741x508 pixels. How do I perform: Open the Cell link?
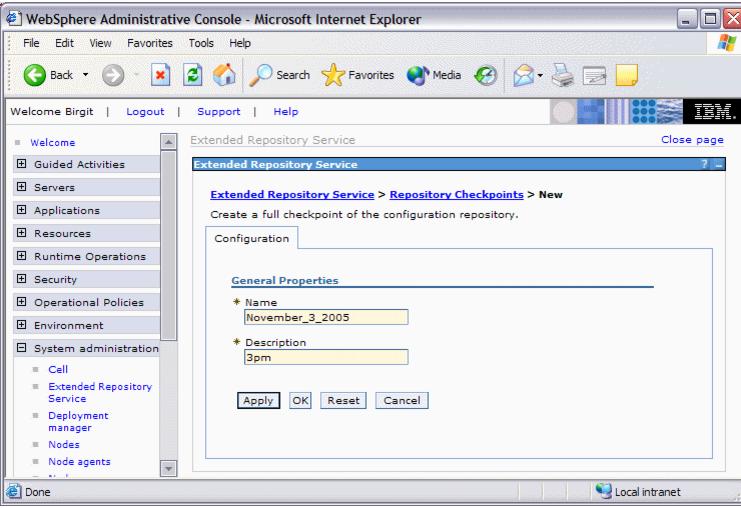58,369
